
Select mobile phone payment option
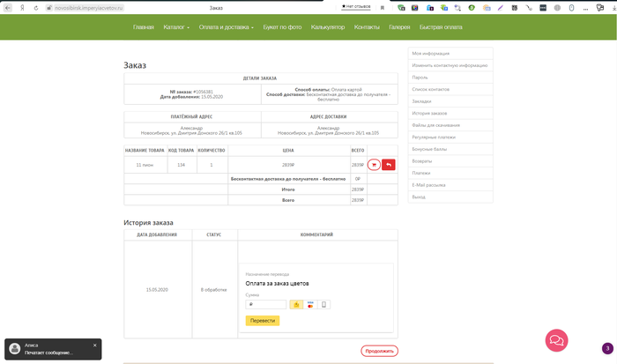click(x=324, y=304)
